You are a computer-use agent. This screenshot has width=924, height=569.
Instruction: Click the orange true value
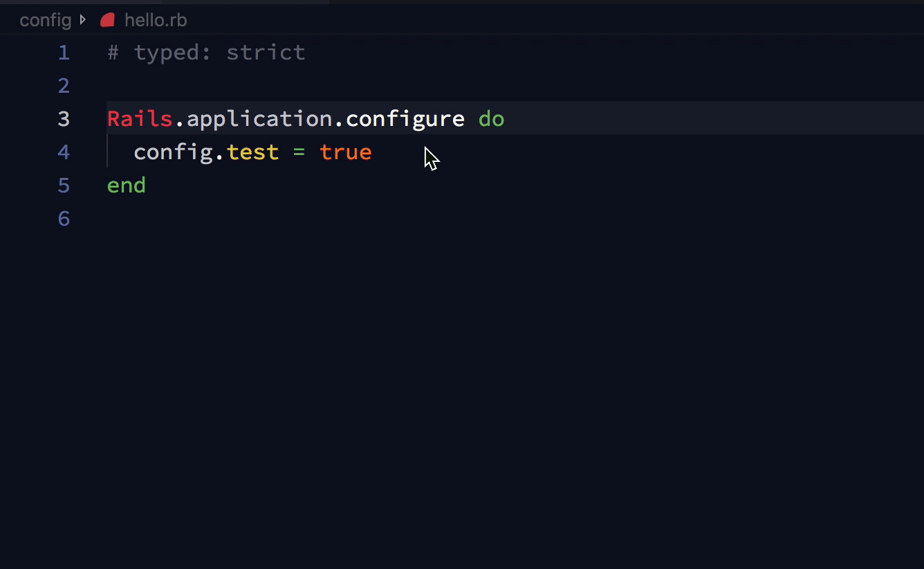coord(345,152)
